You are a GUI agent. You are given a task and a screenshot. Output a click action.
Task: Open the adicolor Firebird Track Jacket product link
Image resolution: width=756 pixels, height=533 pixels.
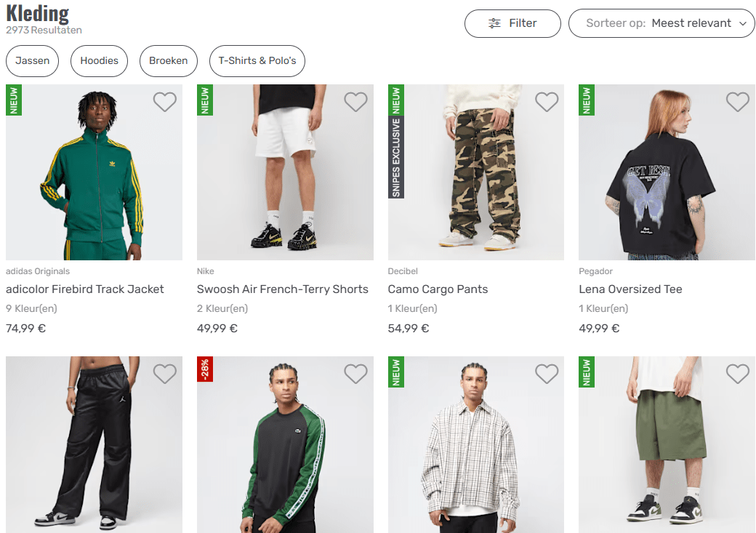click(85, 289)
